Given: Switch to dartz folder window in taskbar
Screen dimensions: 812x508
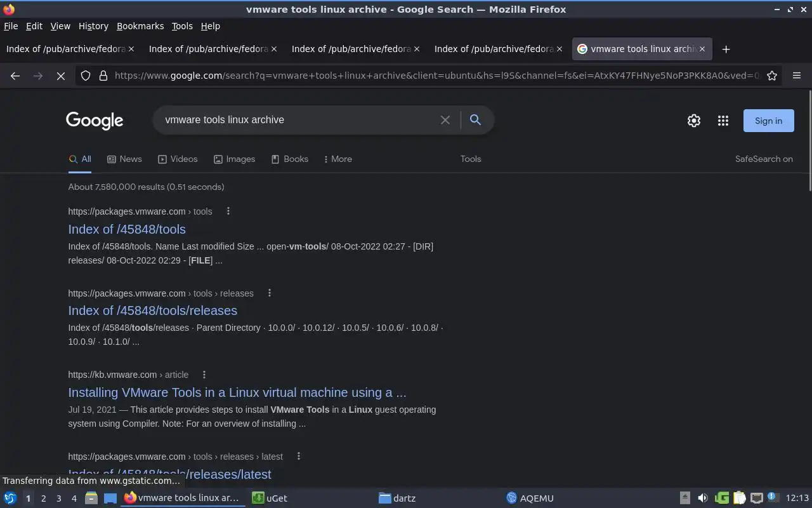Looking at the screenshot, I should pos(438,498).
